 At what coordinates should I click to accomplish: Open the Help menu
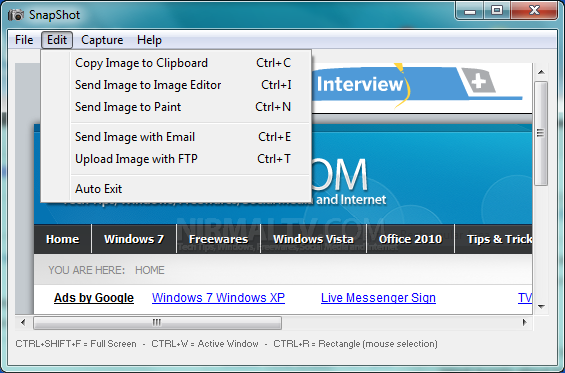tap(149, 40)
